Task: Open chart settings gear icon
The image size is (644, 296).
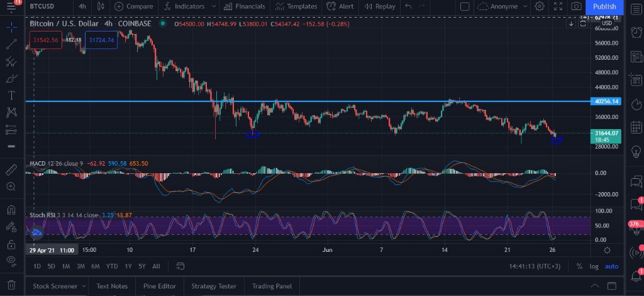Action: click(540, 6)
